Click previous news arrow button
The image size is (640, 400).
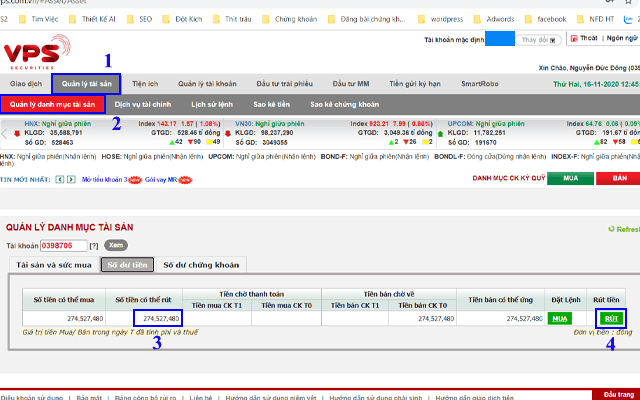coord(60,179)
